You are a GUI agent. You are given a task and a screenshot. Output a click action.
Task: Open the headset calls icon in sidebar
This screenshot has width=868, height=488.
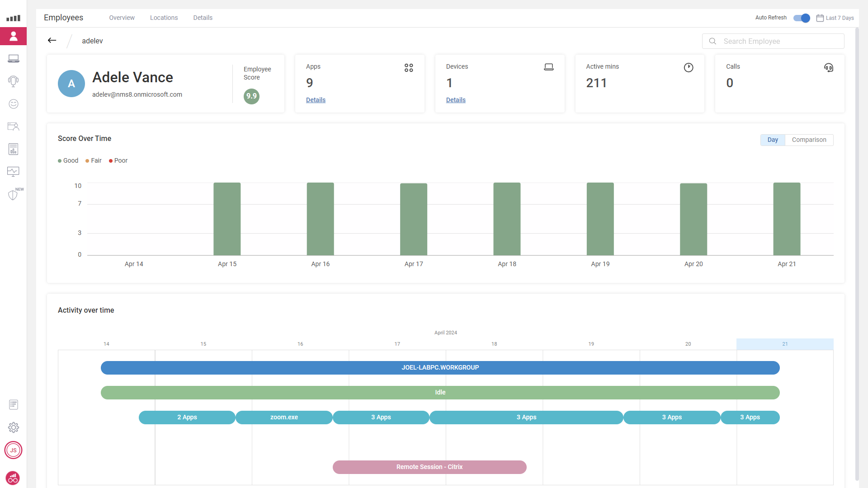point(14,81)
